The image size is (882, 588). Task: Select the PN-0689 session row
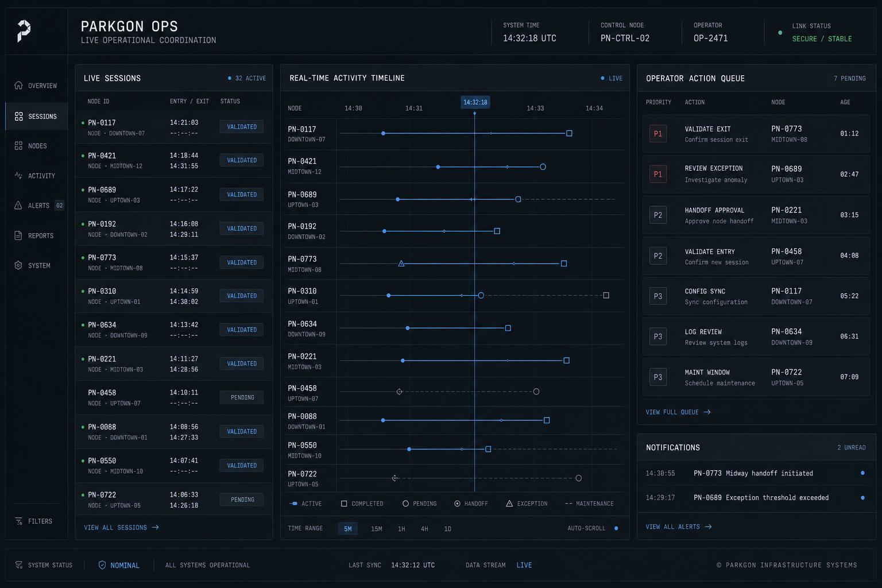click(174, 195)
